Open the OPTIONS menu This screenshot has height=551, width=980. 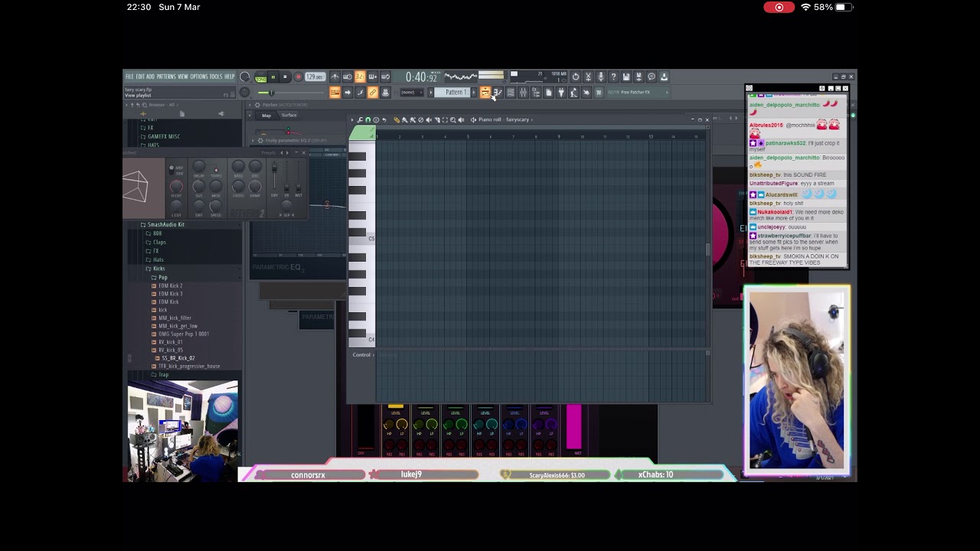click(199, 77)
